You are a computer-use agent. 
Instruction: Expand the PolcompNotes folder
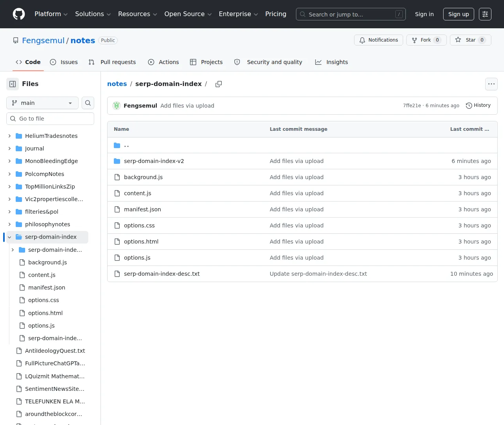9,174
